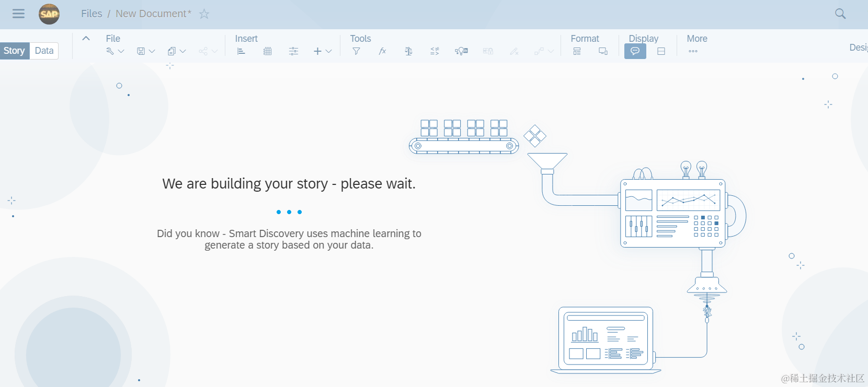Click the Tools group label
Viewport: 868px width, 387px height.
pyautogui.click(x=360, y=39)
